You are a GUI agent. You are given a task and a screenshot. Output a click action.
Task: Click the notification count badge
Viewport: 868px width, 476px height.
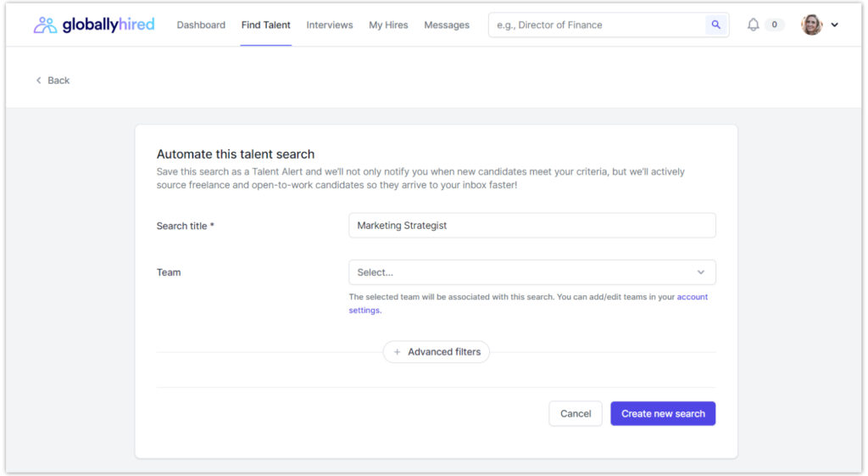coord(774,25)
